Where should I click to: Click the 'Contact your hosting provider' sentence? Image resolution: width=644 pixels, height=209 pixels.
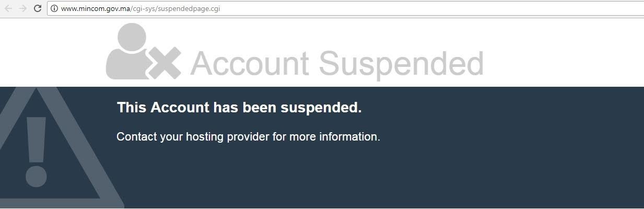tap(248, 137)
